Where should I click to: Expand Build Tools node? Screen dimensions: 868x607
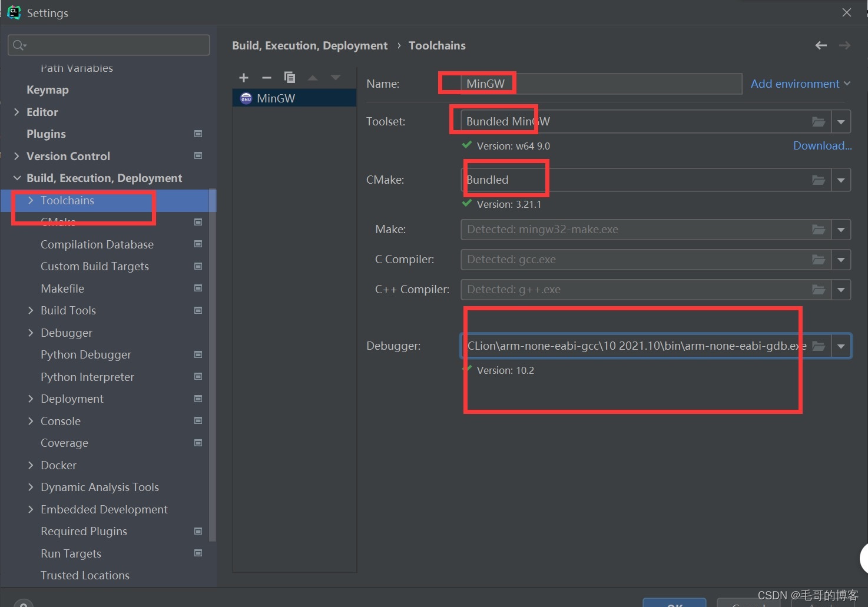31,310
